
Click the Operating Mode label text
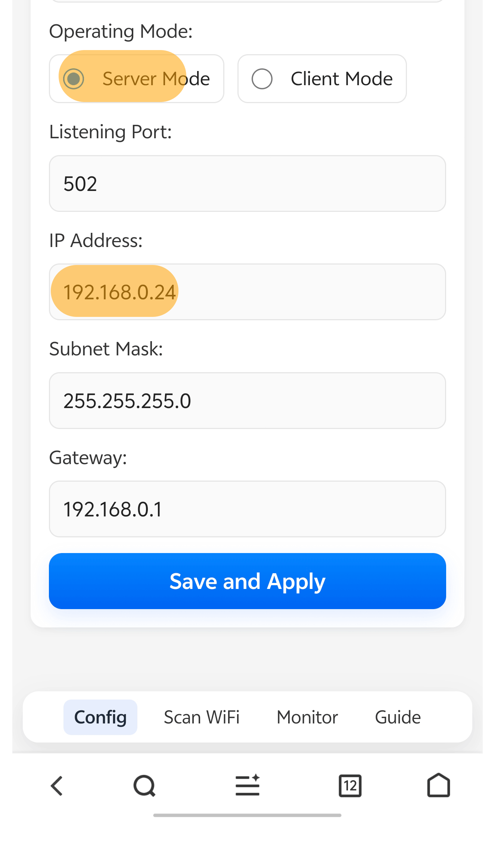pyautogui.click(x=121, y=31)
